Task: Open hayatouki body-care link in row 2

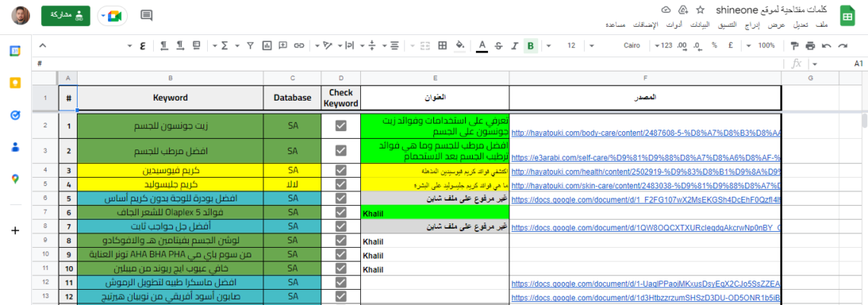Action: pyautogui.click(x=646, y=133)
